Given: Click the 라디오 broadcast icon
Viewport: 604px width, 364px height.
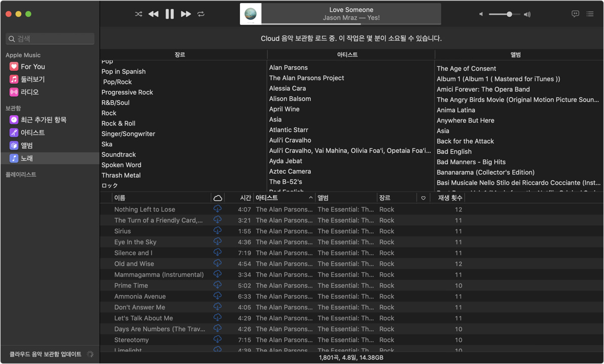Looking at the screenshot, I should [14, 92].
